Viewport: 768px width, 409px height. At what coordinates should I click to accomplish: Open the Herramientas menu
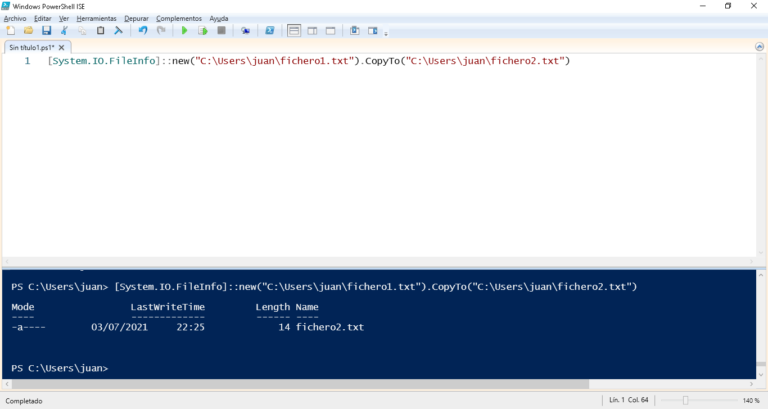[96, 19]
